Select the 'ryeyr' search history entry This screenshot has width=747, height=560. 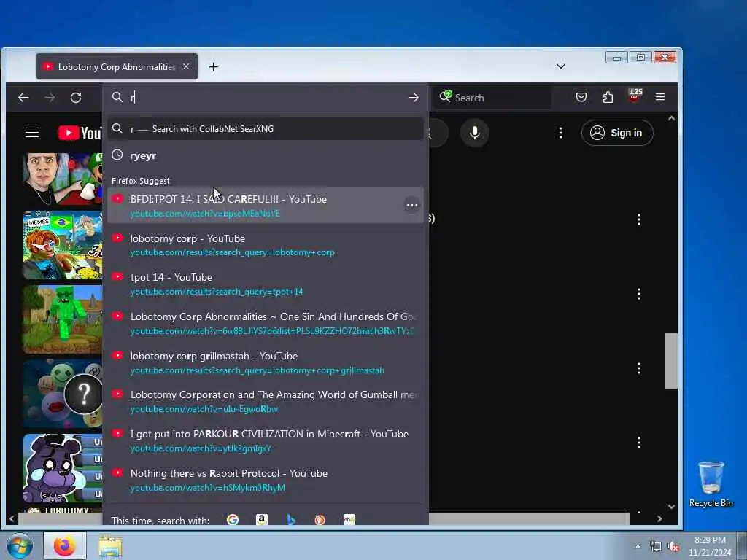coord(266,156)
